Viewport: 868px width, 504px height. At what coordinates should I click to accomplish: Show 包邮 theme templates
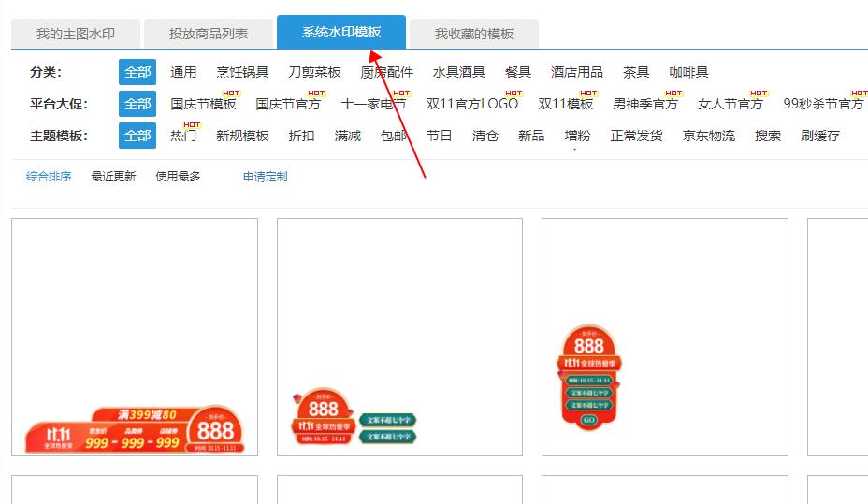point(394,136)
